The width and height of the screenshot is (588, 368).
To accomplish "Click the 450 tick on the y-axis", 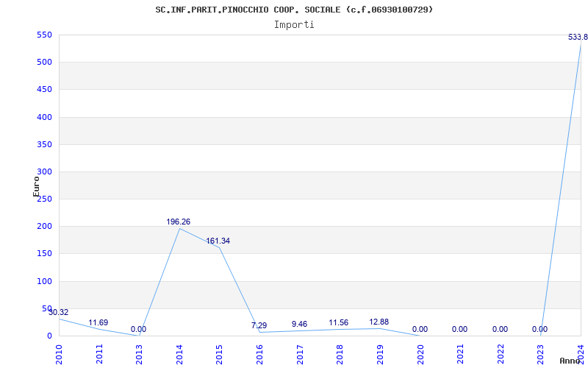I will click(x=44, y=90).
